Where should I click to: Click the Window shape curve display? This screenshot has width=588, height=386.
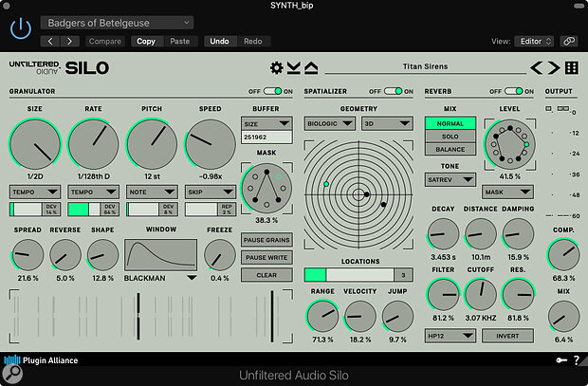tap(161, 255)
